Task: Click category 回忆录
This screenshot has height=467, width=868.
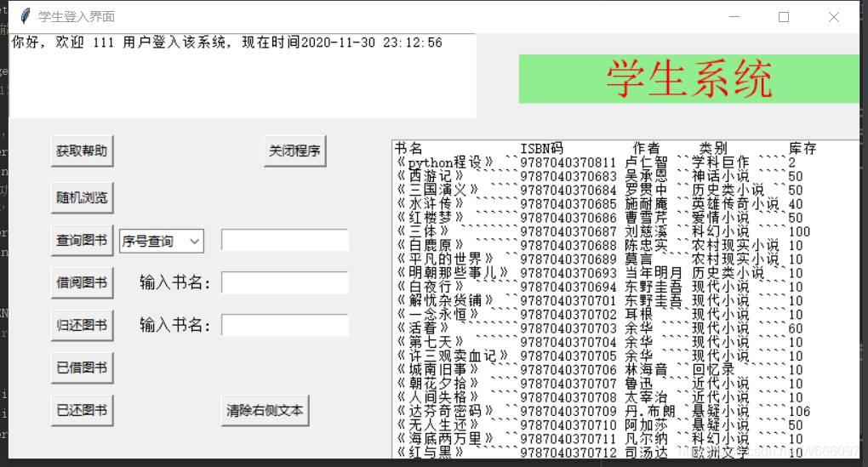Action: (x=714, y=370)
